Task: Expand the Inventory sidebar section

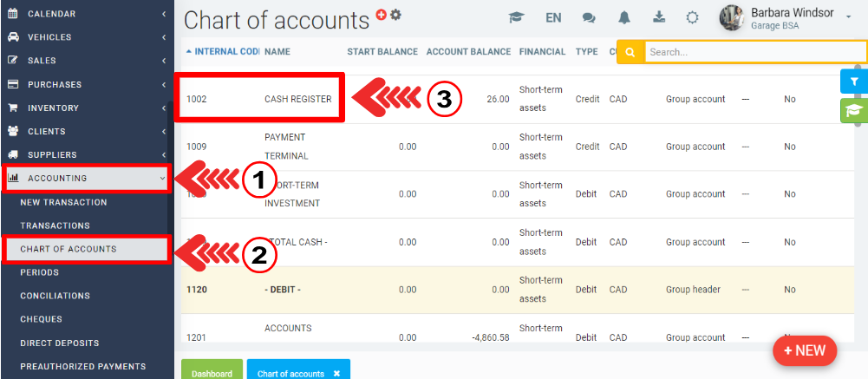Action: pos(85,108)
